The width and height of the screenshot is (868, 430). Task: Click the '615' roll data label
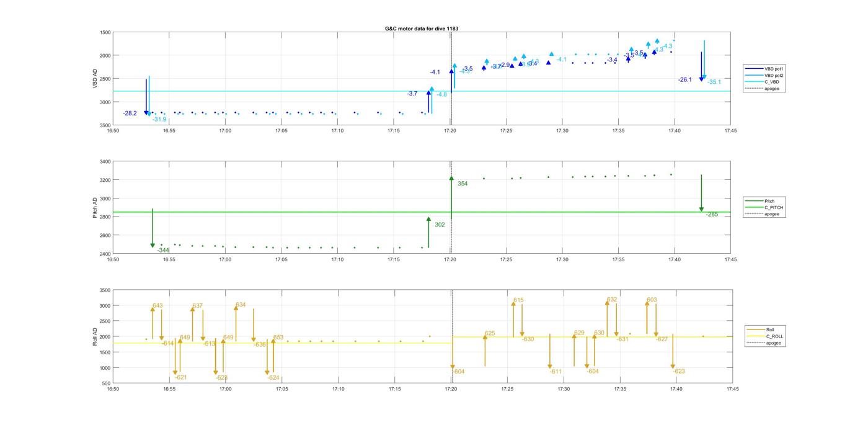[518, 300]
